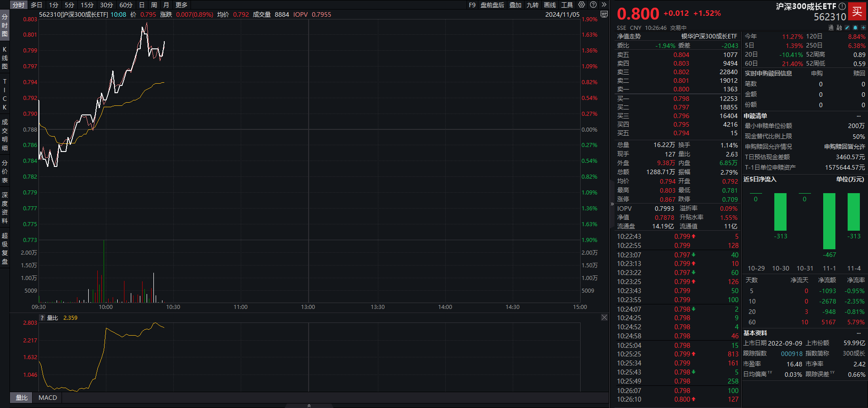Screen dimensions: 868x408
Task: Select the 月 monthly period tab
Action: pos(166,5)
